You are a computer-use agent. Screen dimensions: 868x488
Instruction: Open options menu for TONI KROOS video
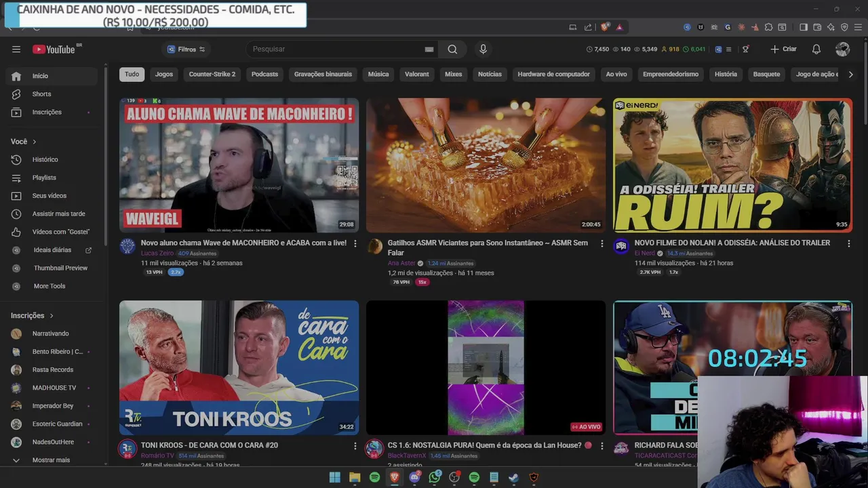355,446
